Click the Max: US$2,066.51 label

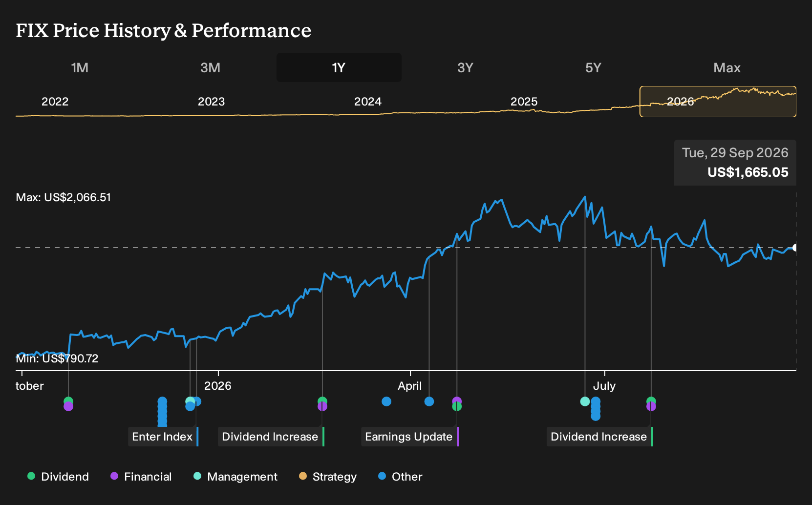[x=64, y=197]
